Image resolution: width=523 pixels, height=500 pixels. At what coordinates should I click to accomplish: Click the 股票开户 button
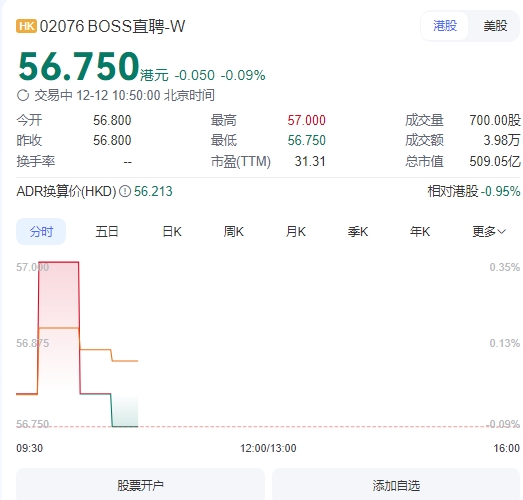(140, 484)
